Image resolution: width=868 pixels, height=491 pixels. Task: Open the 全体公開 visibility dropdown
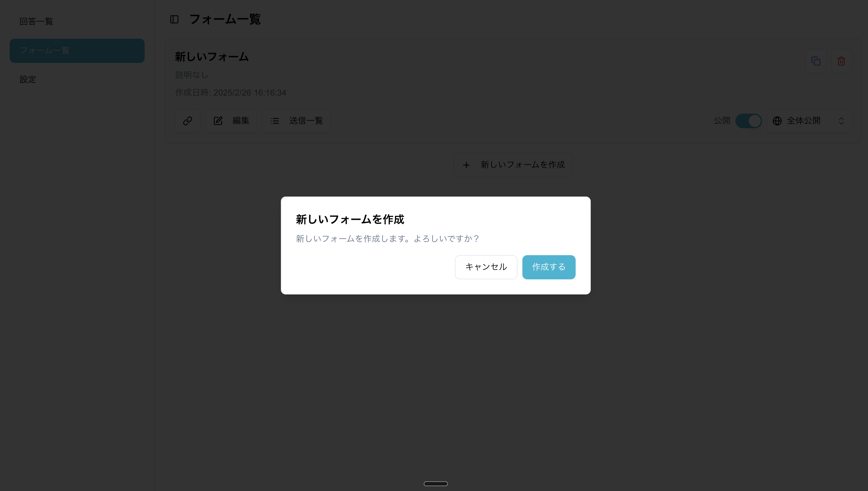tap(809, 121)
